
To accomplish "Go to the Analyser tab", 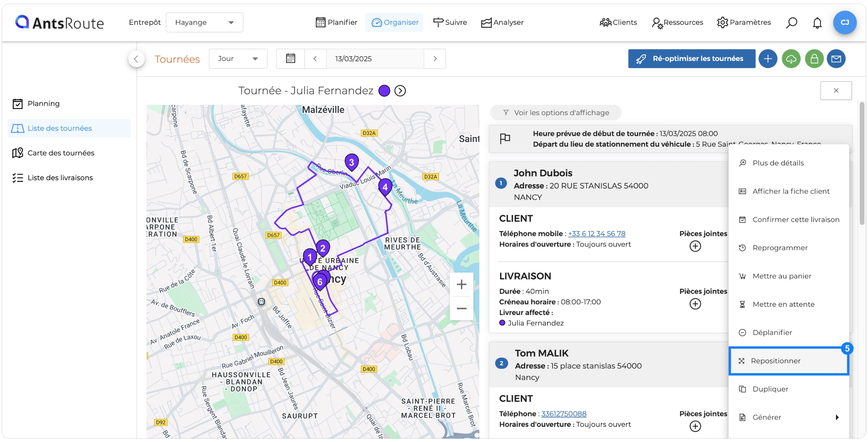I will tap(502, 22).
